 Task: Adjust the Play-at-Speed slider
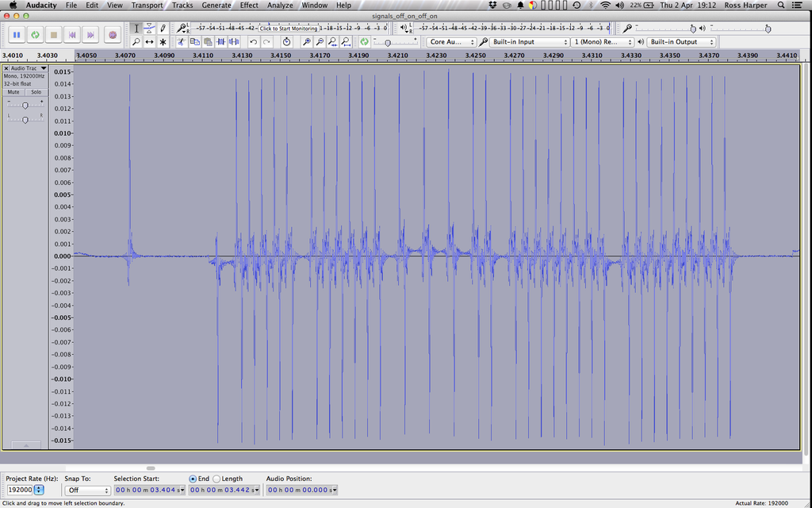(x=387, y=43)
